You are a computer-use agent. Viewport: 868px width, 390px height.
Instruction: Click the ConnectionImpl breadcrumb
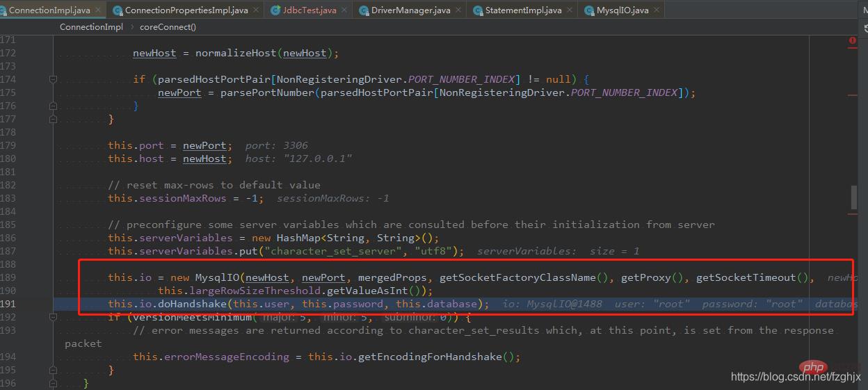pos(91,27)
